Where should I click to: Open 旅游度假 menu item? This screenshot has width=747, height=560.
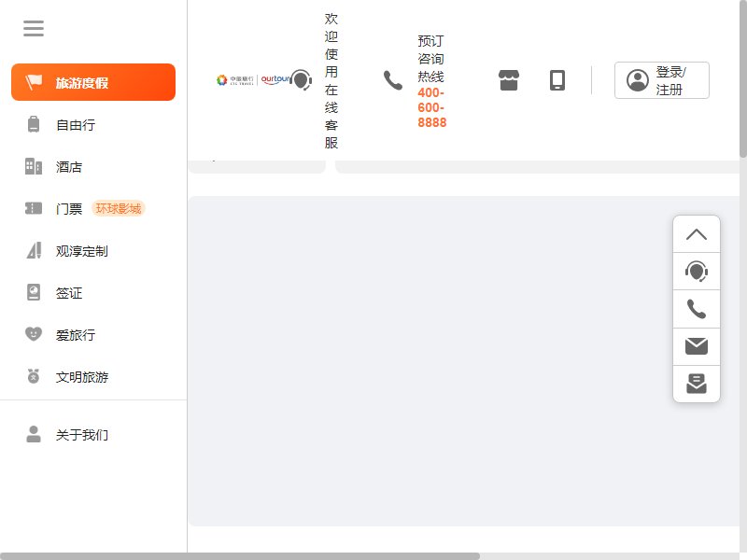pos(93,82)
